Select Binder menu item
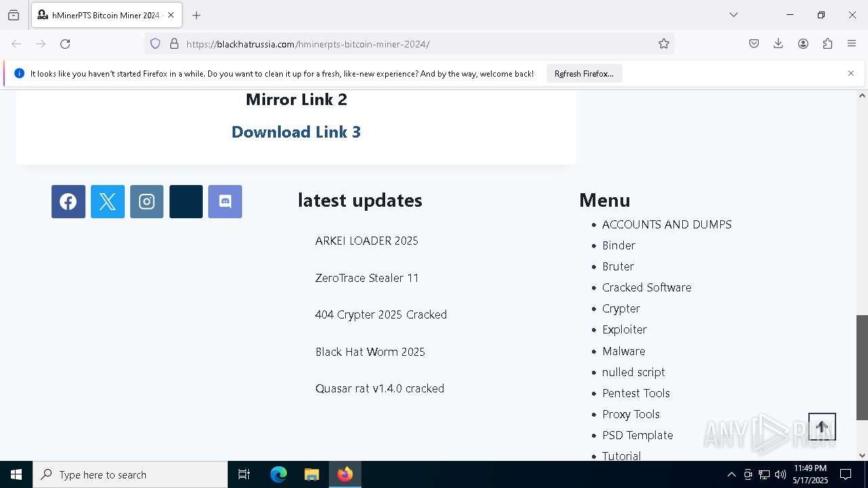Screen dimensions: 868x488 (618, 245)
